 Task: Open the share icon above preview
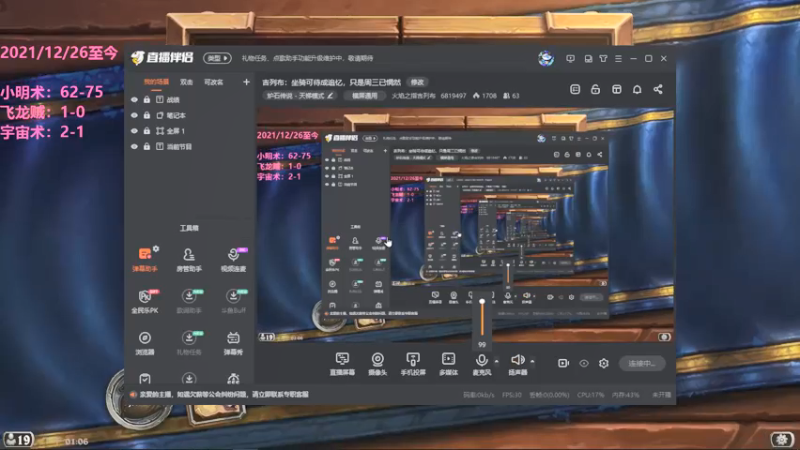[658, 89]
